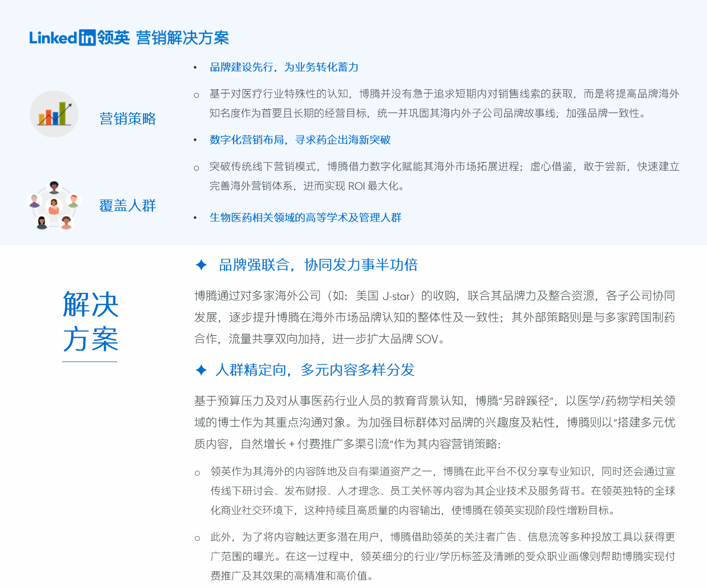Click the 营销解决方案 title text
The width and height of the screenshot is (707, 588).
pyautogui.click(x=182, y=38)
